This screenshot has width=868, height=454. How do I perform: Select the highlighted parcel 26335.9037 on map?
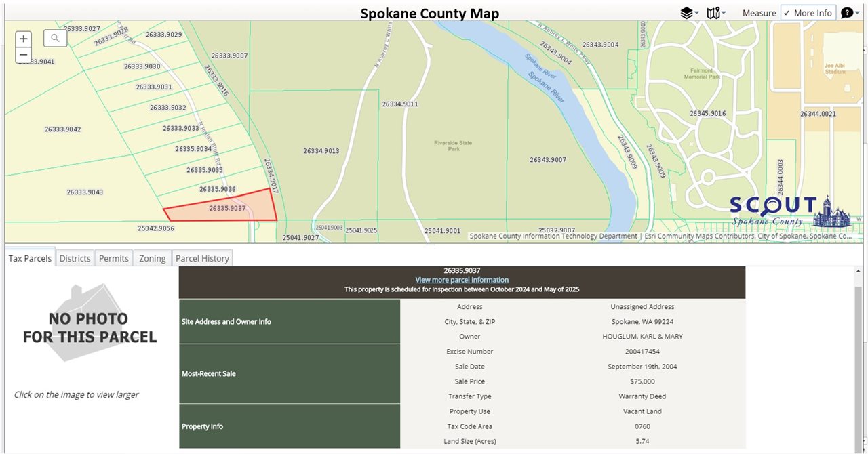coord(224,208)
